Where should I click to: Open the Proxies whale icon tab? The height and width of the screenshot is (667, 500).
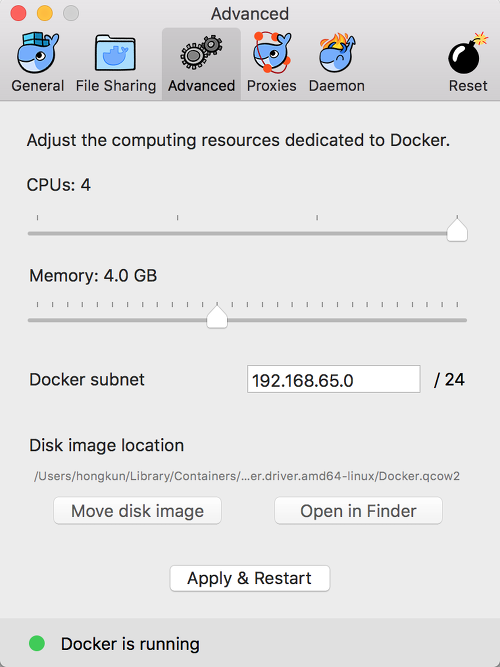pyautogui.click(x=271, y=52)
